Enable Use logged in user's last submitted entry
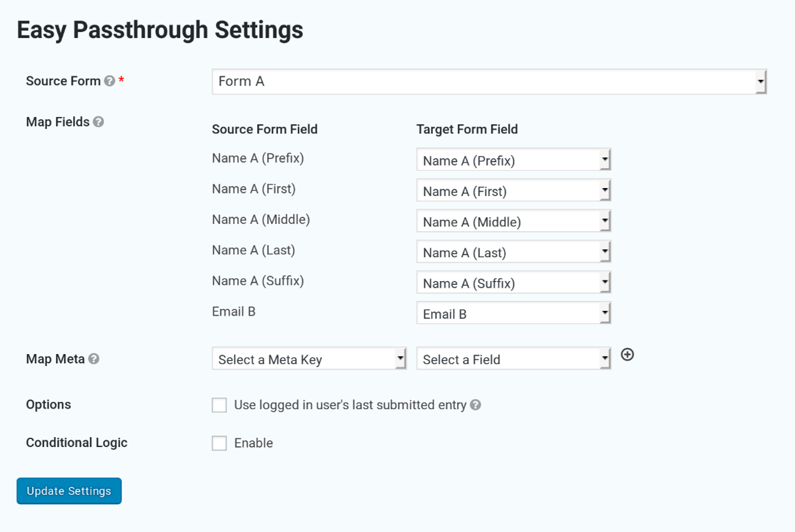The image size is (795, 532). 219,405
